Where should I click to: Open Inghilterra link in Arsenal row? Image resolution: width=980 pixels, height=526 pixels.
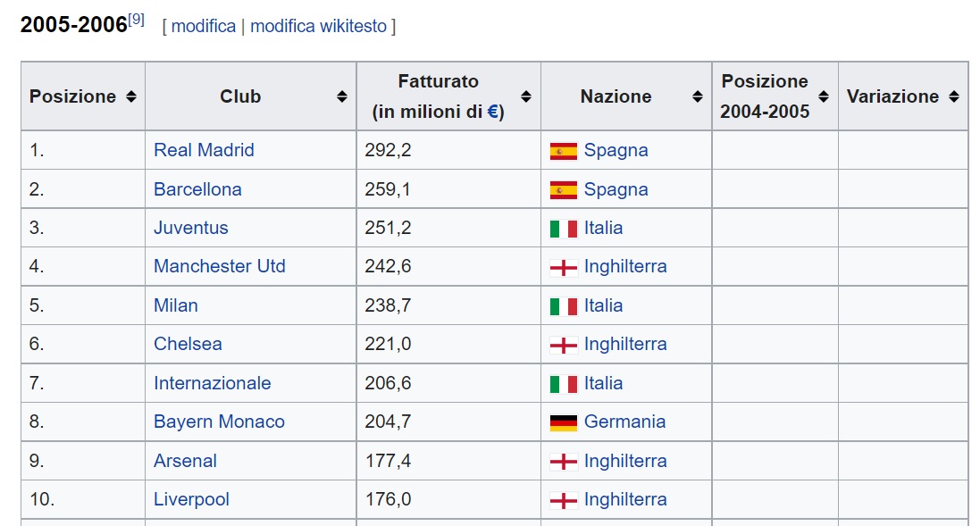coord(625,461)
